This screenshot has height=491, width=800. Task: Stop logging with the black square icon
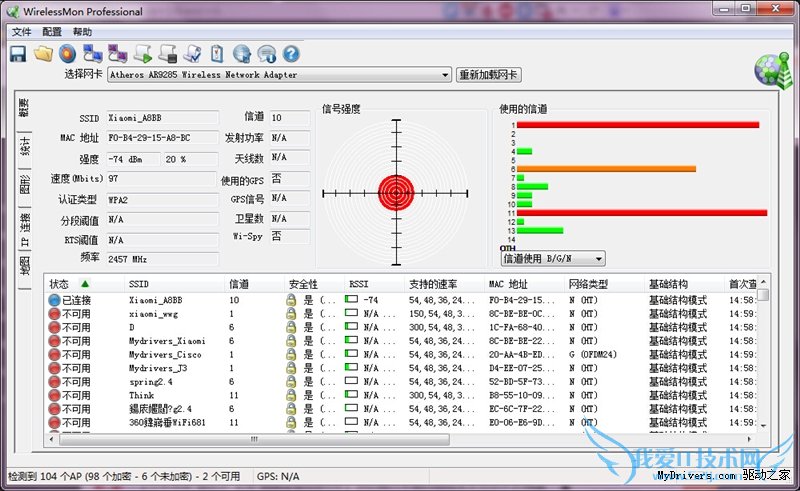pyautogui.click(x=168, y=54)
